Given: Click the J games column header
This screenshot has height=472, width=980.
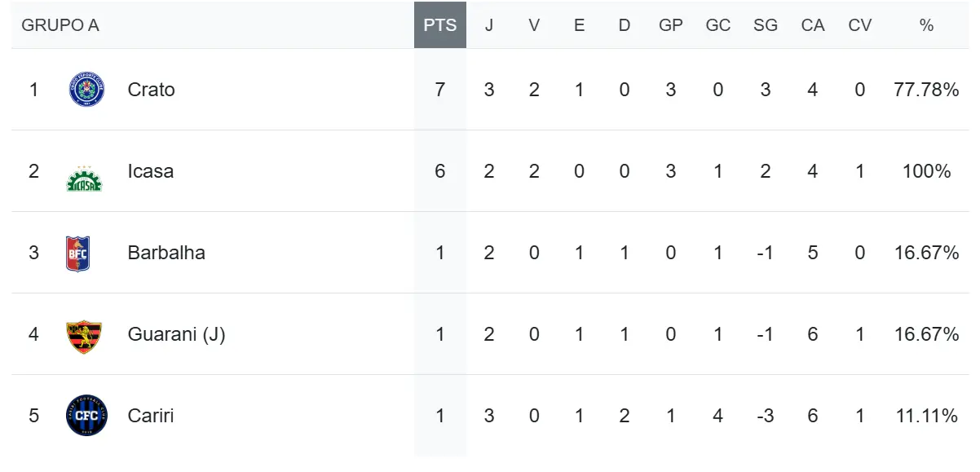Looking at the screenshot, I should pyautogui.click(x=489, y=25).
